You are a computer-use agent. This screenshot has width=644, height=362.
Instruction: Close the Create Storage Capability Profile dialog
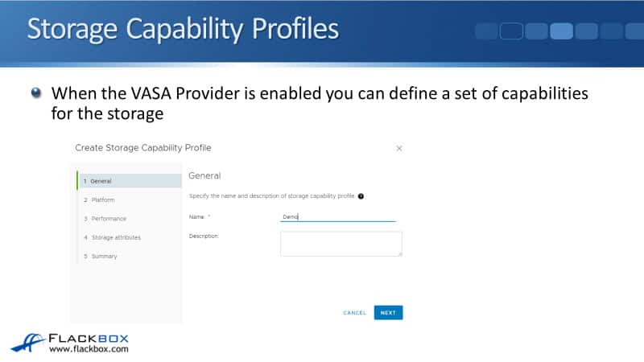click(399, 149)
